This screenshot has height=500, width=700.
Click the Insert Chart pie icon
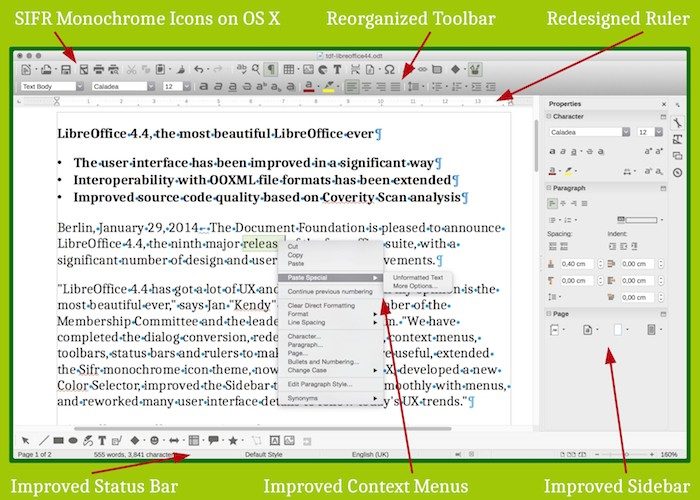323,69
